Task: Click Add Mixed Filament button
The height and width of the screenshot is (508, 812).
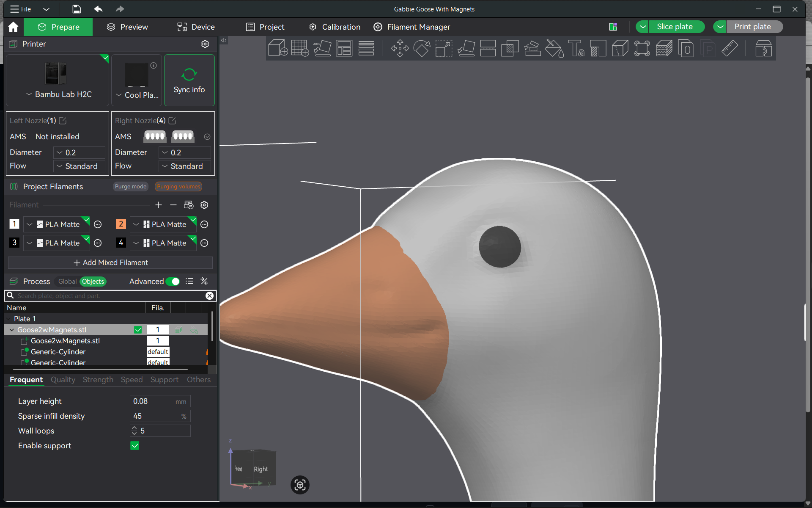Action: (110, 262)
